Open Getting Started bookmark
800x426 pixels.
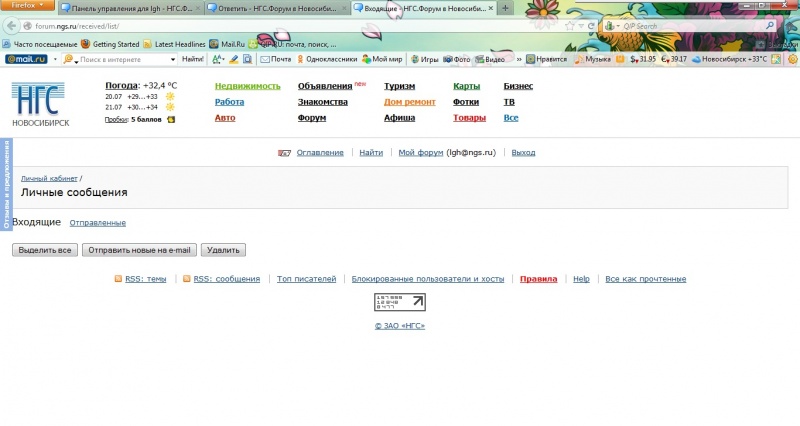pyautogui.click(x=109, y=44)
